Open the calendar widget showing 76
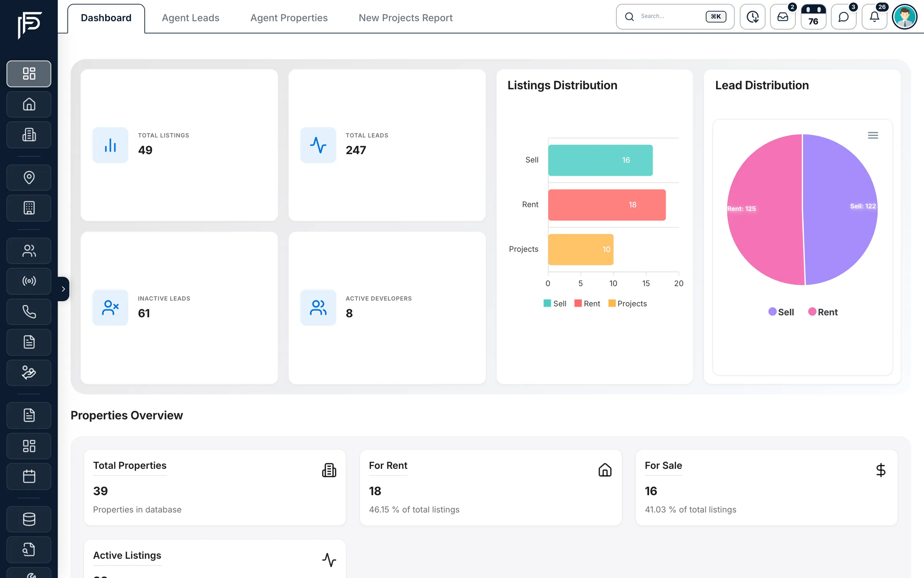 813,17
